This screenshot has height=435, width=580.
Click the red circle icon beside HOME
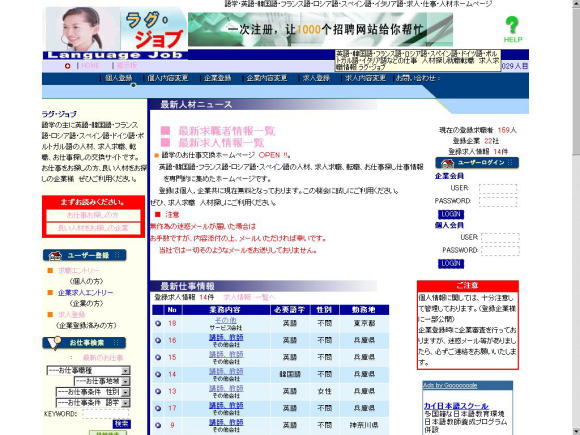[67, 66]
